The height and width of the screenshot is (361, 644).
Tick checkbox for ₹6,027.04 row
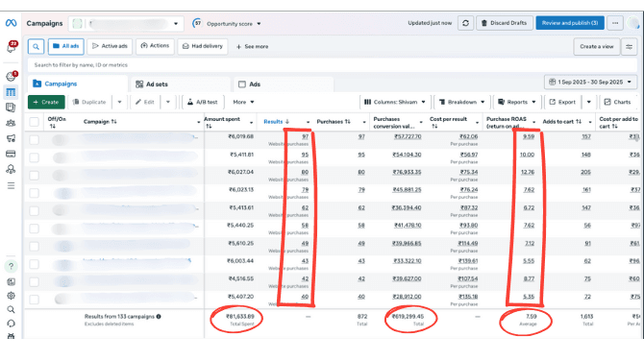pos(34,176)
